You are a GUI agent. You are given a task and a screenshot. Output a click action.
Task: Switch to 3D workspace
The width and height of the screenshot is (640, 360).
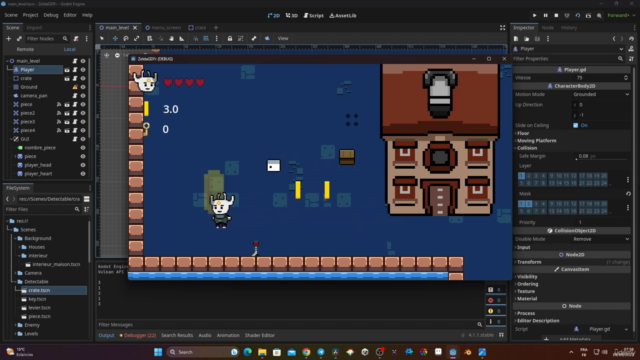[291, 16]
